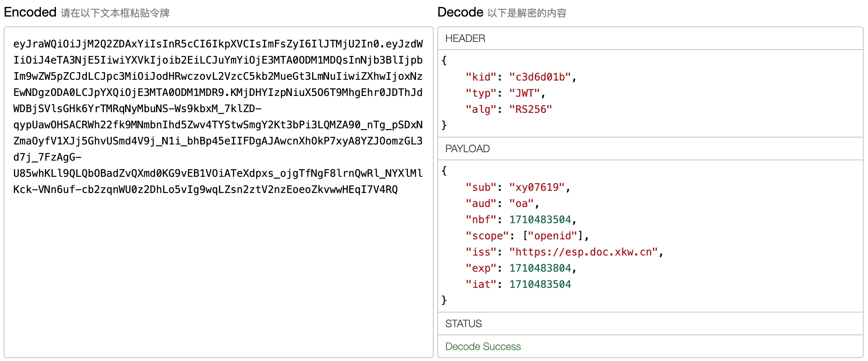Click the aud value oa

pyautogui.click(x=521, y=204)
